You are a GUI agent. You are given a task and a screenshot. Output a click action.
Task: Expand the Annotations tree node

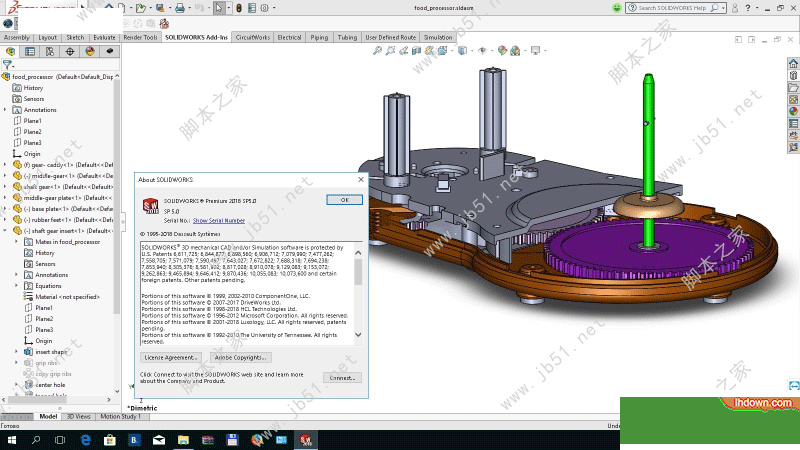5,110
